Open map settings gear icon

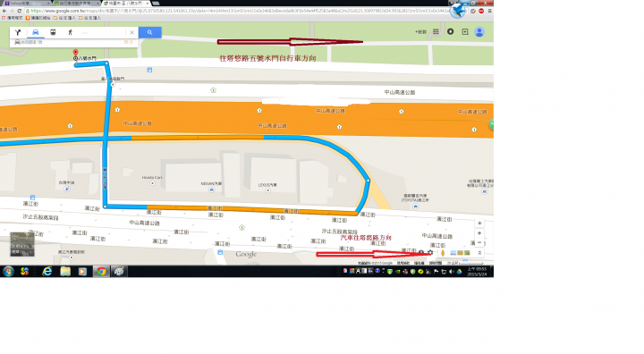(x=430, y=253)
